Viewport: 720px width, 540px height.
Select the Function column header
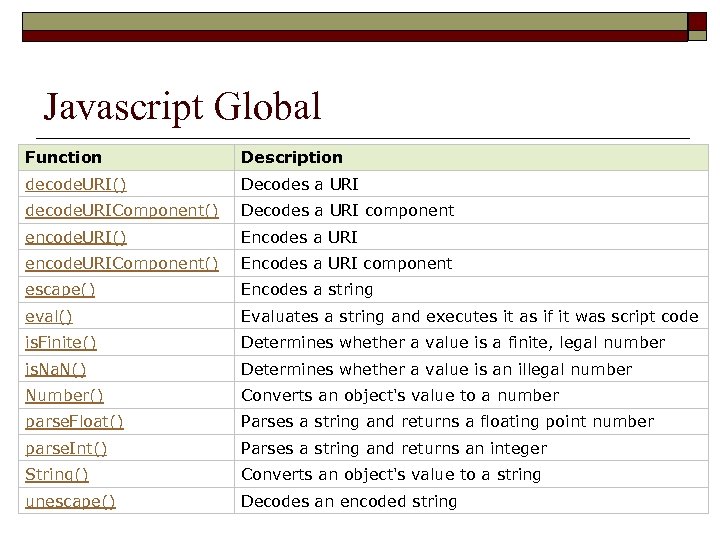64,157
